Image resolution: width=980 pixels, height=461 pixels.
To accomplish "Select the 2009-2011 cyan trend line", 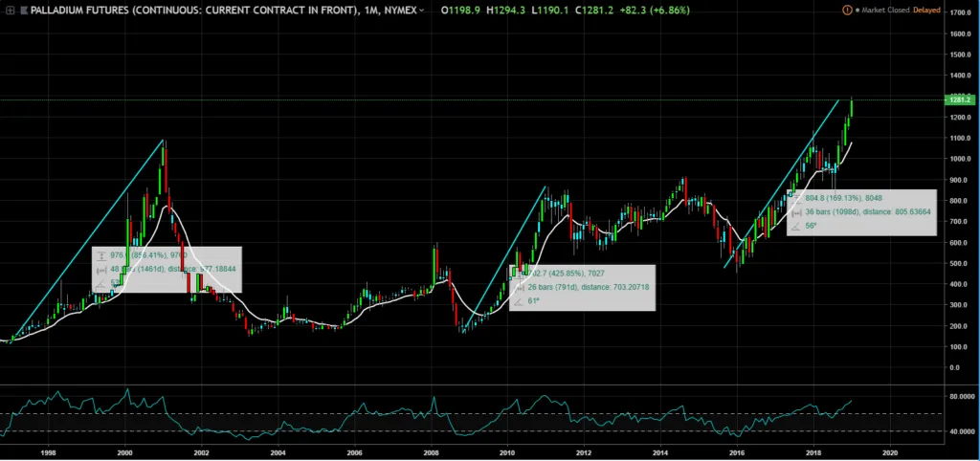I will (x=506, y=258).
